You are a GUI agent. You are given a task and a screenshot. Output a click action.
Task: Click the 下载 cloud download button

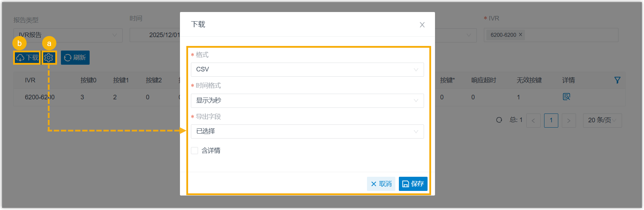click(27, 58)
